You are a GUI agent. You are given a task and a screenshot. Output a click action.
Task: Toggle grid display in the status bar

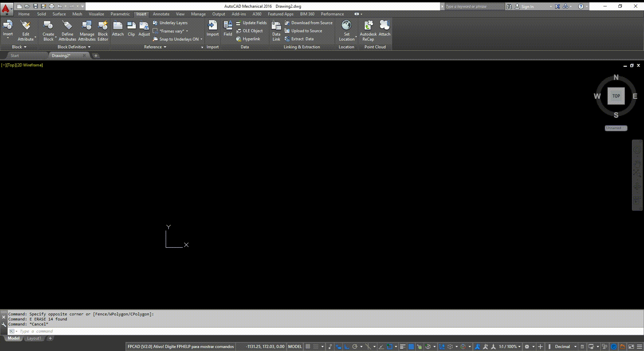point(308,346)
